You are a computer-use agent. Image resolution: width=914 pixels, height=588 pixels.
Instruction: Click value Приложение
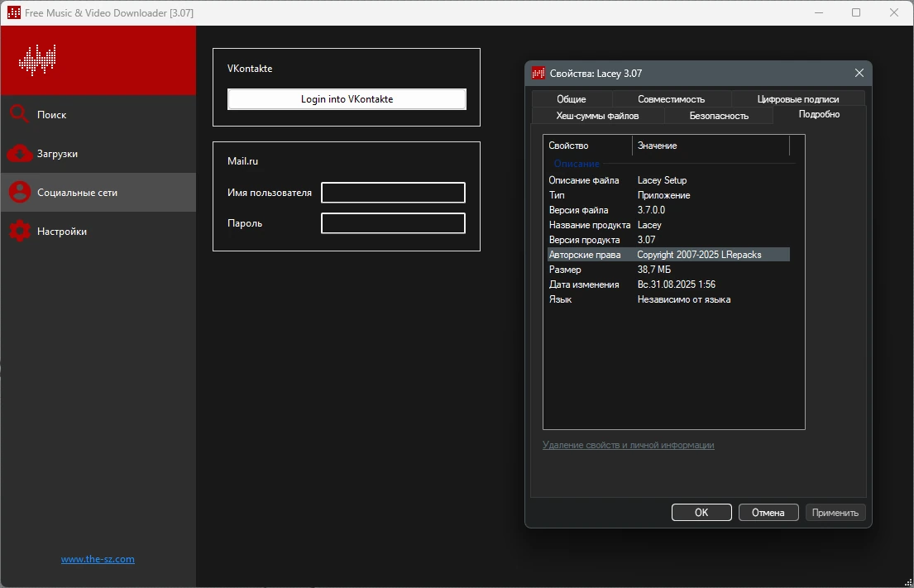point(664,195)
